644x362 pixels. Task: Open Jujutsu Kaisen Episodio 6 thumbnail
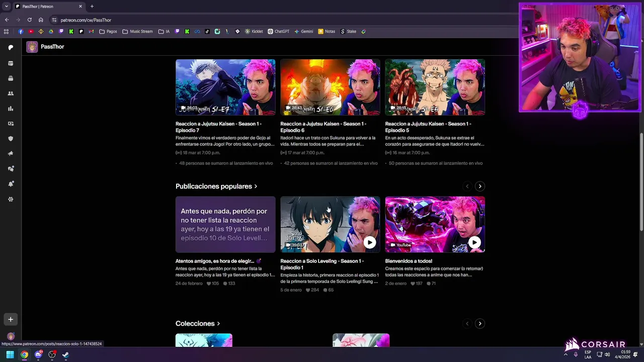[x=330, y=87]
